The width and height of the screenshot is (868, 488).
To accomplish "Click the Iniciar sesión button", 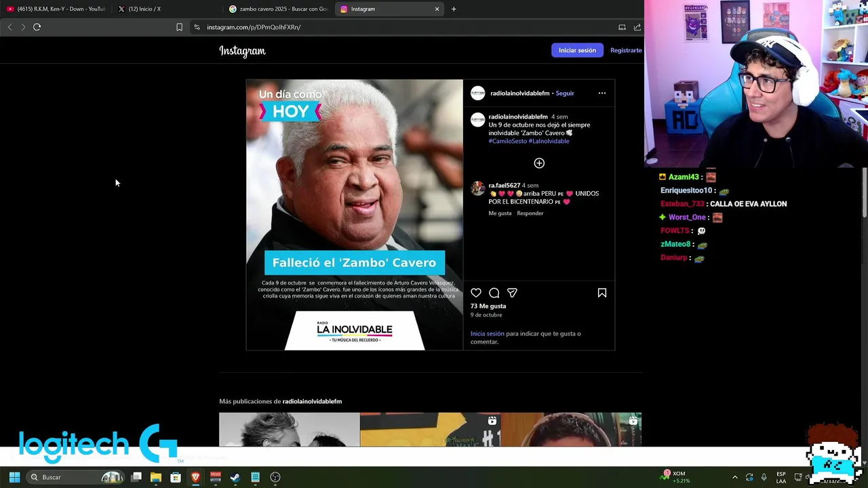I will click(577, 50).
